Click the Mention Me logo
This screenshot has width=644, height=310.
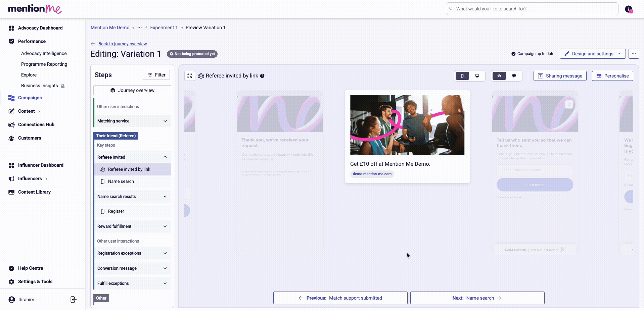[35, 9]
